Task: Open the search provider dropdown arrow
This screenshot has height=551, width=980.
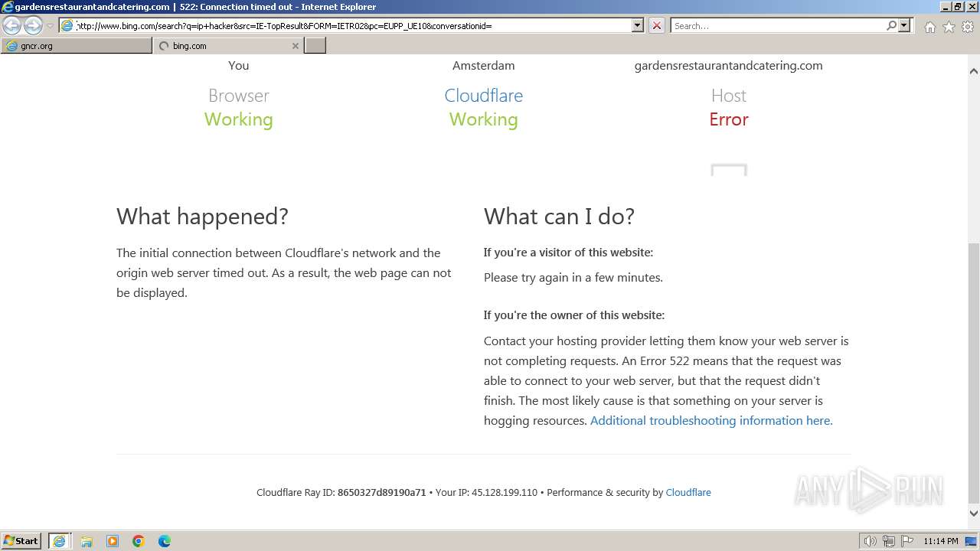Action: (x=904, y=25)
